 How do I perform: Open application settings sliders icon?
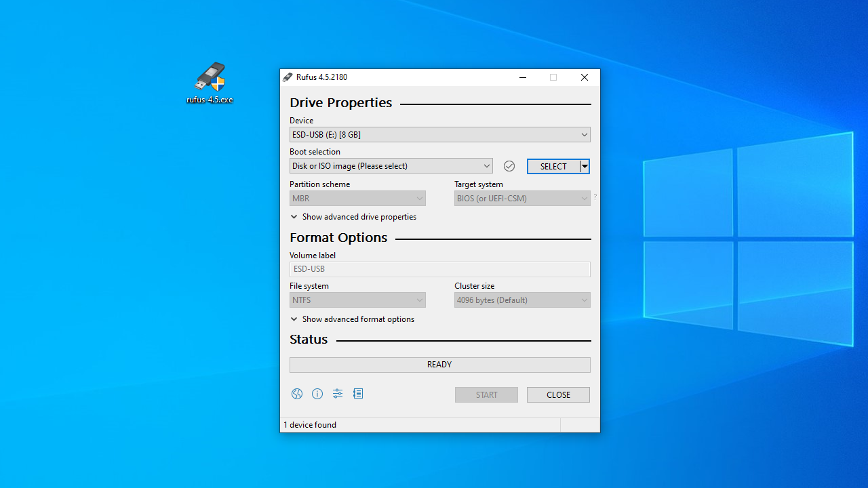click(x=338, y=394)
